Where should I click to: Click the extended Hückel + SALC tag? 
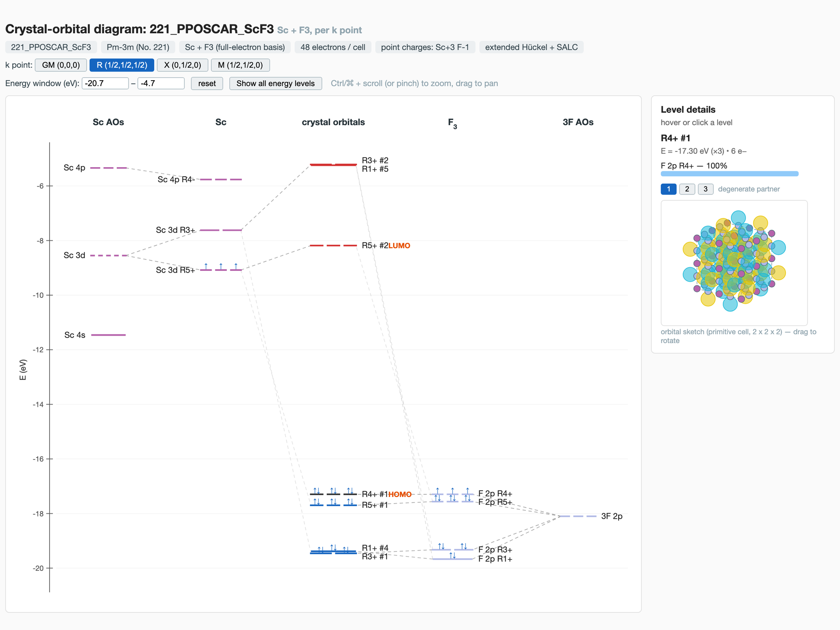[531, 47]
